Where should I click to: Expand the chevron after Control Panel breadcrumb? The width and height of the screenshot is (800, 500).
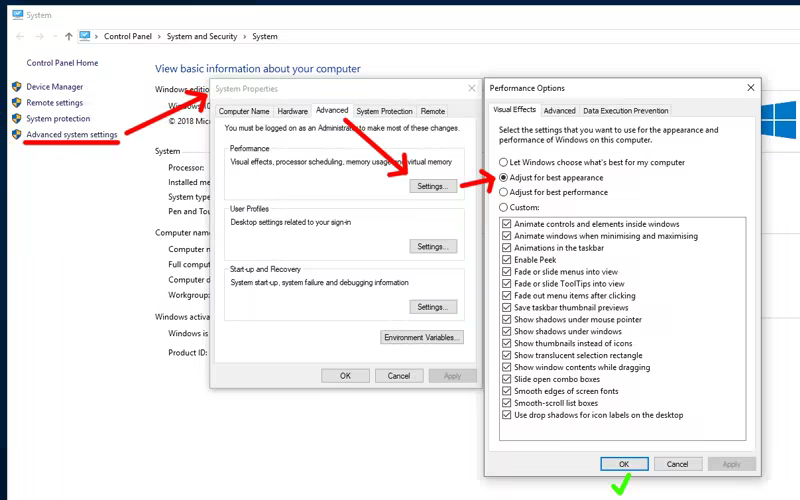[160, 37]
